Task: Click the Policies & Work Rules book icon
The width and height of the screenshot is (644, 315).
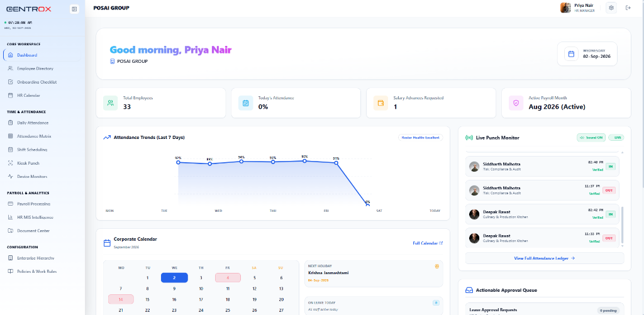Action: point(11,272)
